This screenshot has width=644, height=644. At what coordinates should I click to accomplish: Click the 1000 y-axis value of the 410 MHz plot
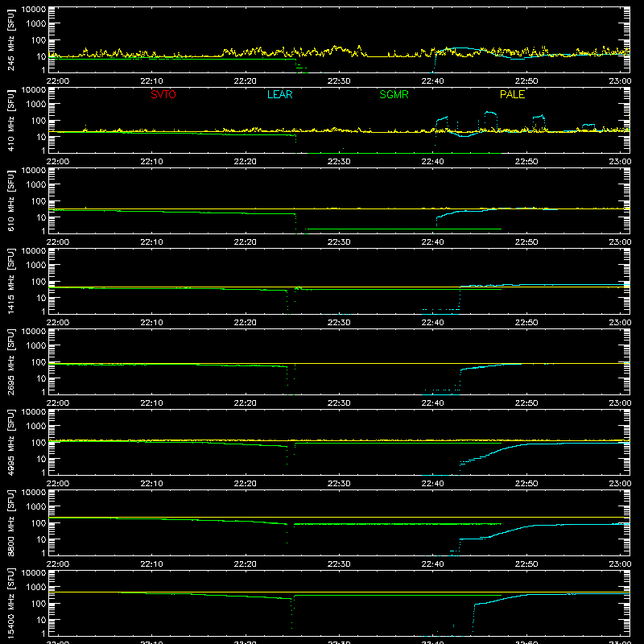pos(36,104)
